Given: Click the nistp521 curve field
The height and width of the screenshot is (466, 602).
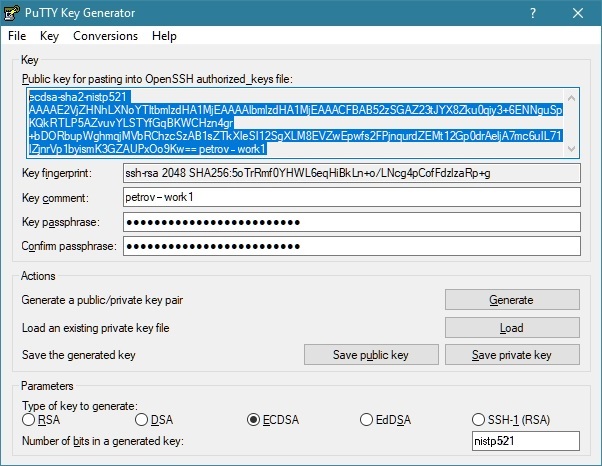Looking at the screenshot, I should (x=526, y=441).
